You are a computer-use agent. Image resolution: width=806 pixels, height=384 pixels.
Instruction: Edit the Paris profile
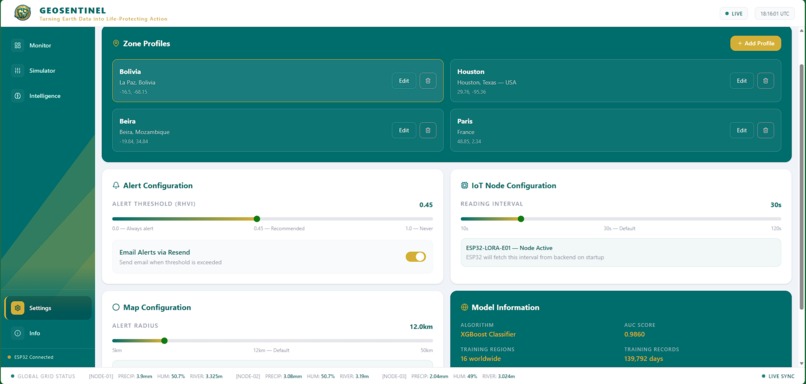point(742,131)
